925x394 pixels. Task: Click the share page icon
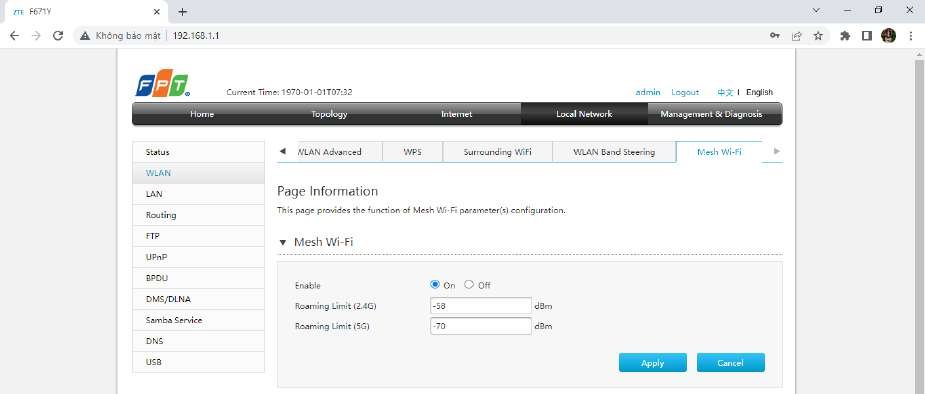click(x=796, y=36)
